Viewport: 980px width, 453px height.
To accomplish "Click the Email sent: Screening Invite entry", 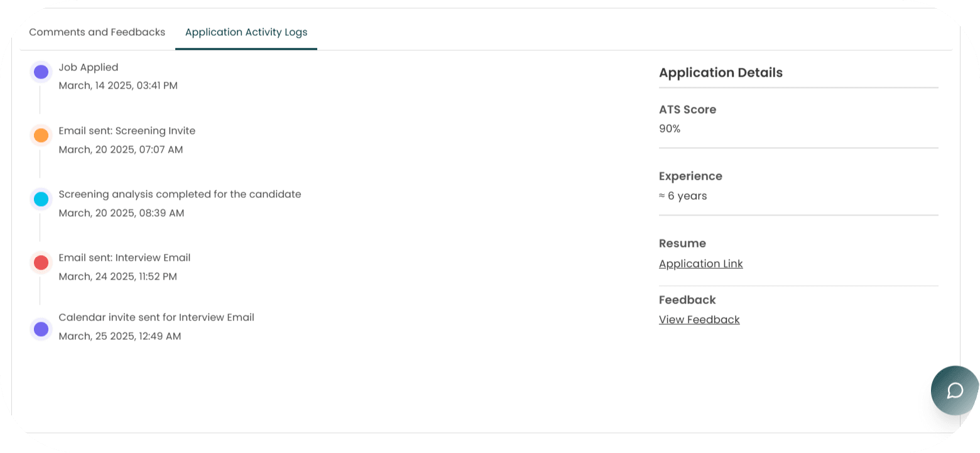I will click(127, 131).
